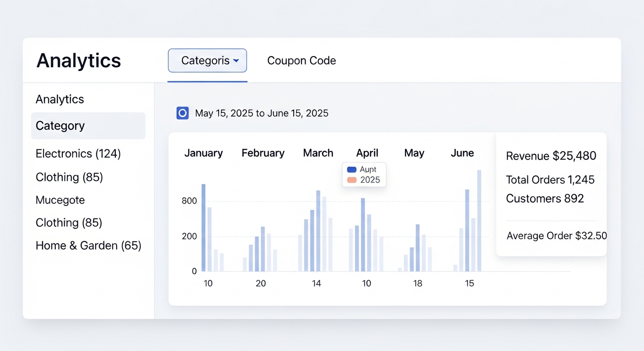Select the blue Aupt legend marker
The height and width of the screenshot is (351, 644).
coord(351,169)
